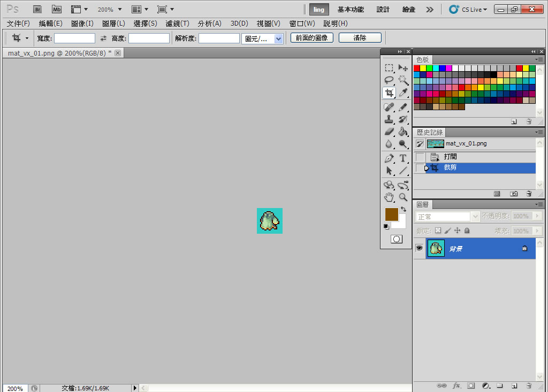The height and width of the screenshot is (392, 548).
Task: Click the 前面的圖像 button
Action: click(x=312, y=38)
